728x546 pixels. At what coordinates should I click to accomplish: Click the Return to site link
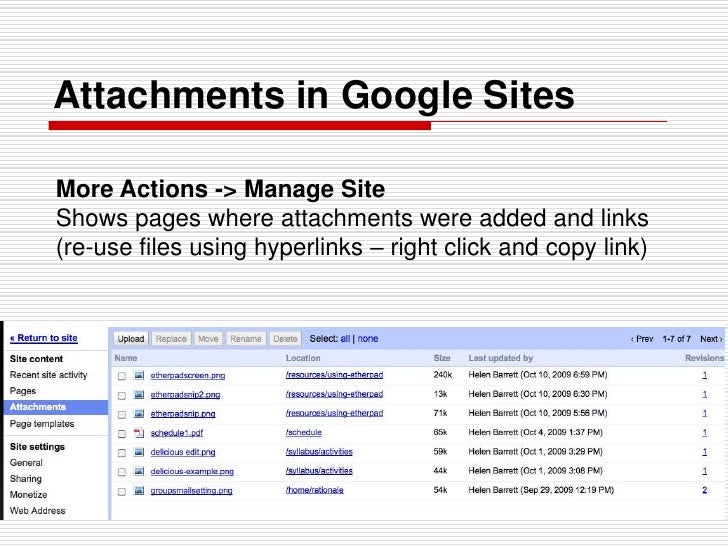click(44, 338)
